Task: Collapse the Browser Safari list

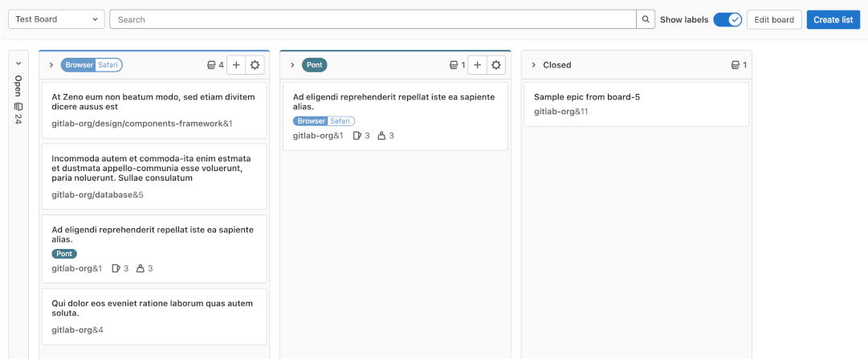Action: tap(51, 65)
